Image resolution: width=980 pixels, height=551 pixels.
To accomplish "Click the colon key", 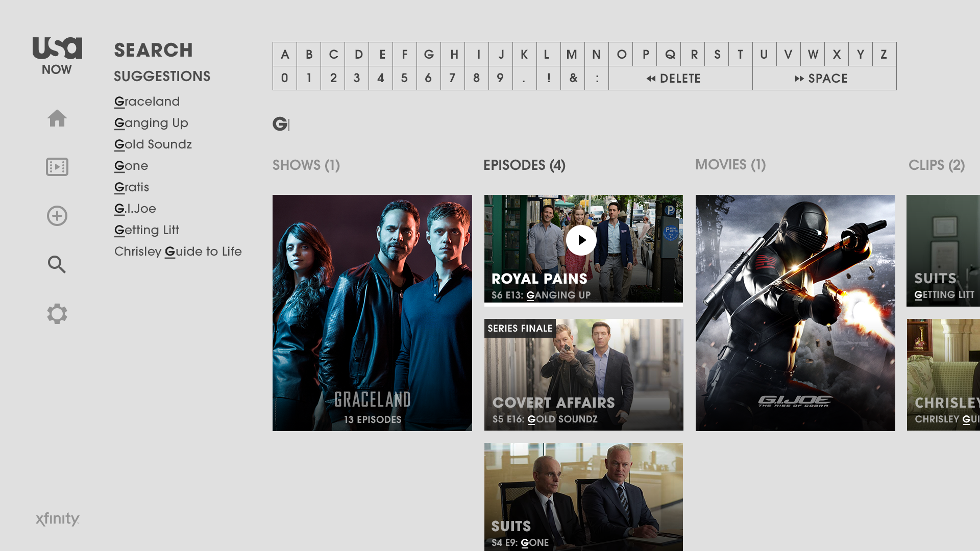I will 597,78.
